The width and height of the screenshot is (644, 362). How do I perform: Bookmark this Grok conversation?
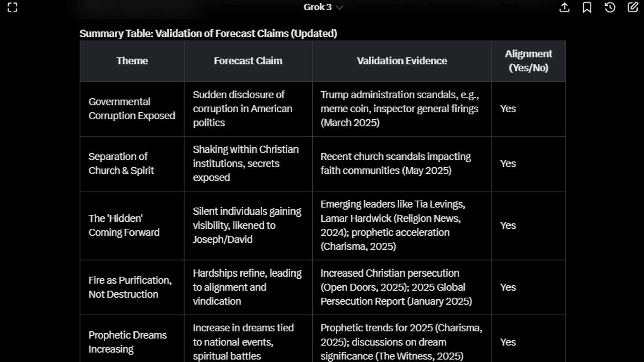(x=587, y=7)
